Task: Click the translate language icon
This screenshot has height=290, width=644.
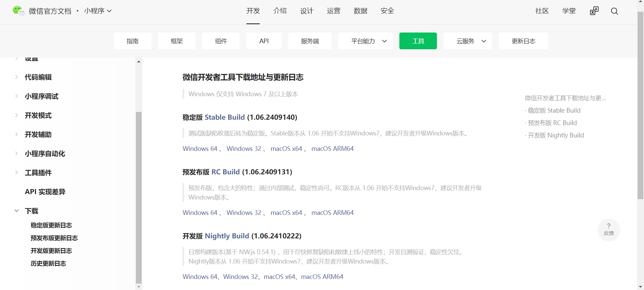Action: 594,11
